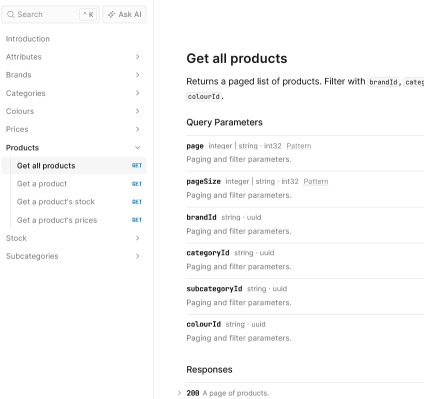This screenshot has width=424, height=399.
Task: Click the pageSize parameter name
Action: pyautogui.click(x=203, y=182)
